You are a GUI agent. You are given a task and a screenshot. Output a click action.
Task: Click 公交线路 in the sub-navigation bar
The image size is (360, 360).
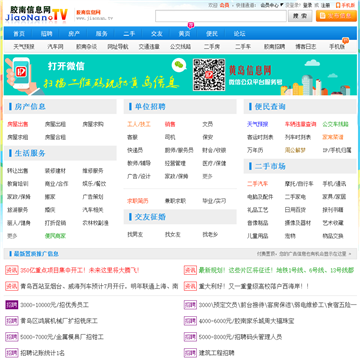tap(180, 47)
